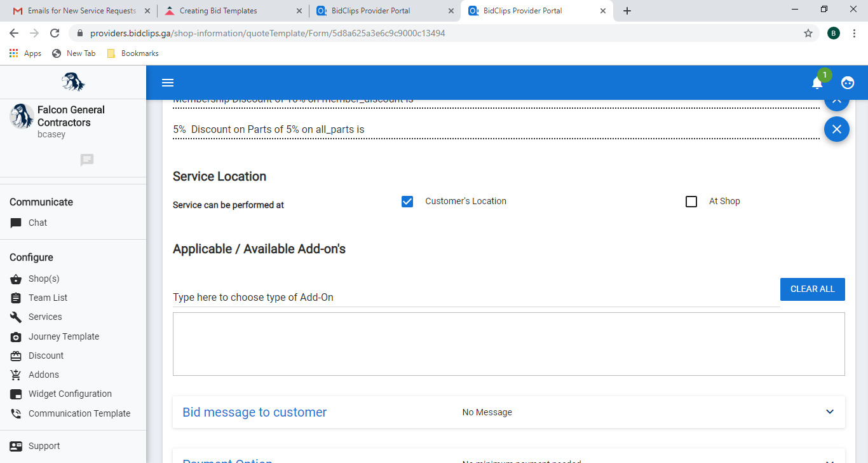Image resolution: width=868 pixels, height=463 pixels.
Task: Open Discount page
Action: tap(46, 356)
